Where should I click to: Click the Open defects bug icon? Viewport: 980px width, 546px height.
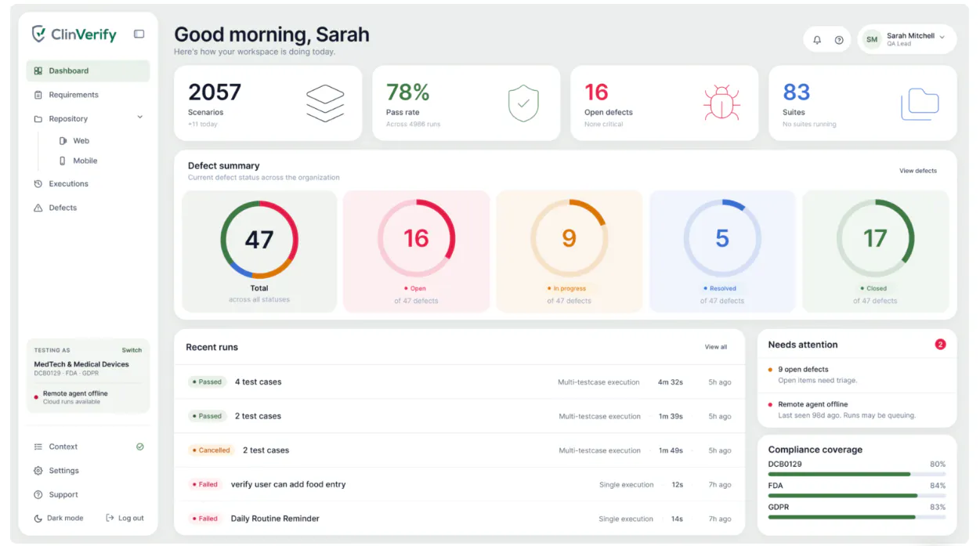(721, 103)
